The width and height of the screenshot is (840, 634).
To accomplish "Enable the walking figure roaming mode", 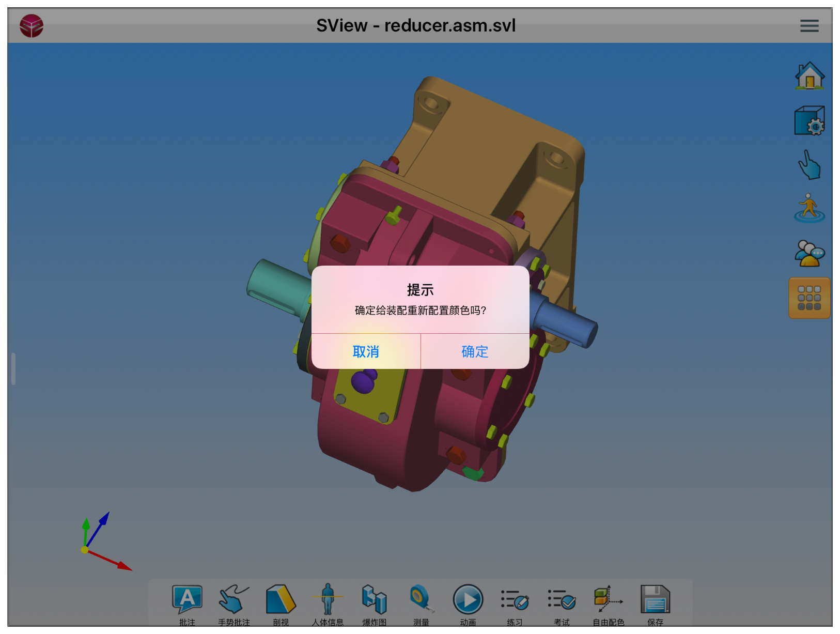I will (809, 208).
